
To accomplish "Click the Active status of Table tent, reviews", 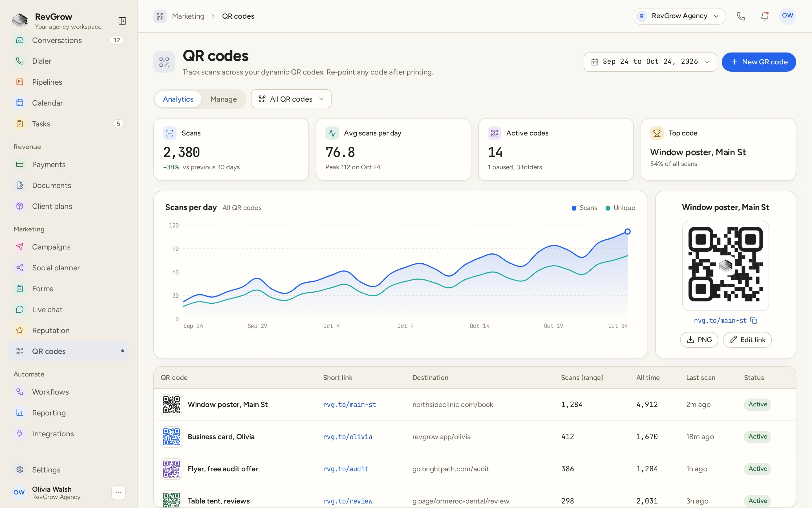I will (x=758, y=501).
